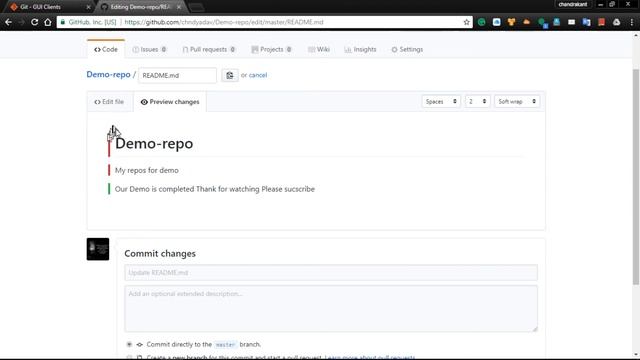Open the Insights tab
The image size is (640, 360).
pyautogui.click(x=360, y=49)
